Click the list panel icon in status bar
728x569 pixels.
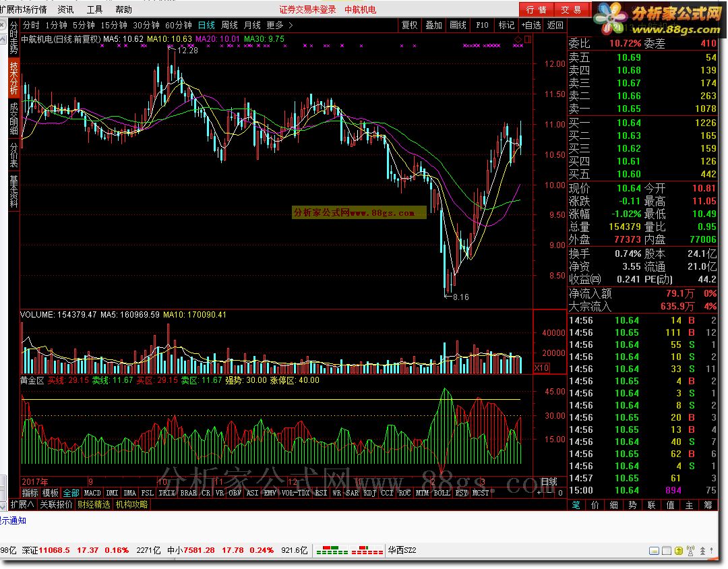tap(666, 551)
